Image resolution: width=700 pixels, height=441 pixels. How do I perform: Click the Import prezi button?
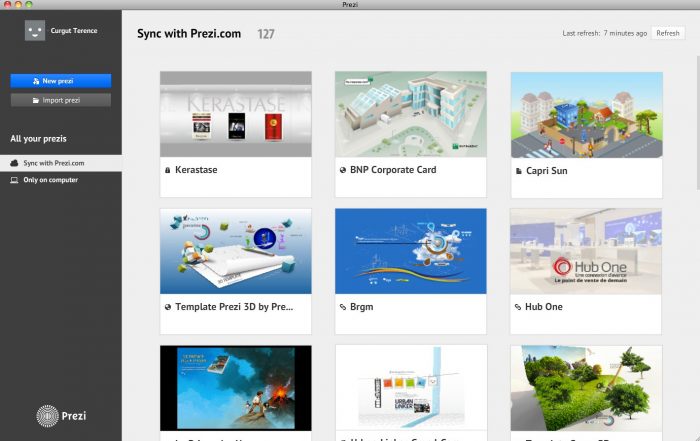click(61, 100)
